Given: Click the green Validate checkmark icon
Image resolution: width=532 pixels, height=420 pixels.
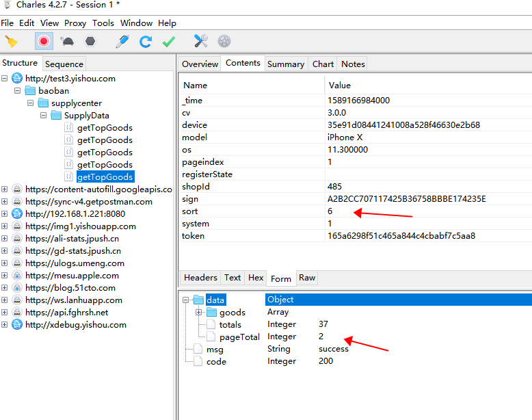Looking at the screenshot, I should coord(169,42).
